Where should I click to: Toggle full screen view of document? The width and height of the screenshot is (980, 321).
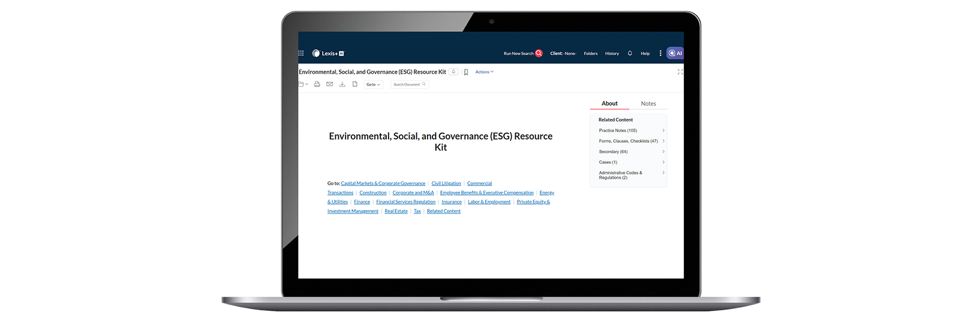[x=680, y=72]
